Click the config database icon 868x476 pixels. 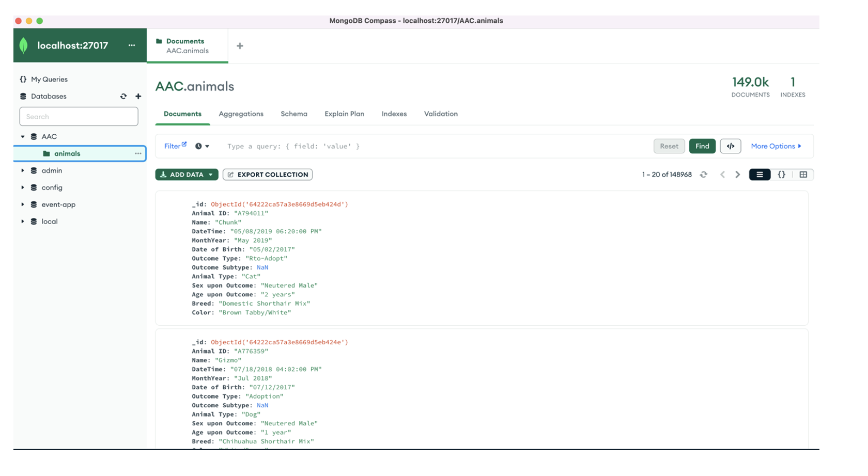[x=34, y=188]
